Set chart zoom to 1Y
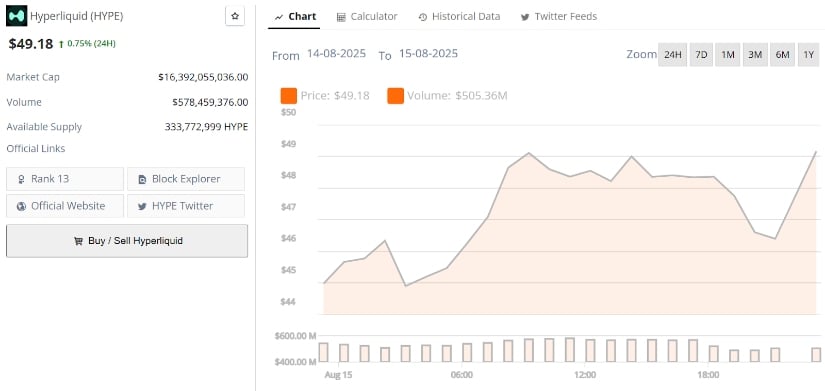 (x=809, y=55)
